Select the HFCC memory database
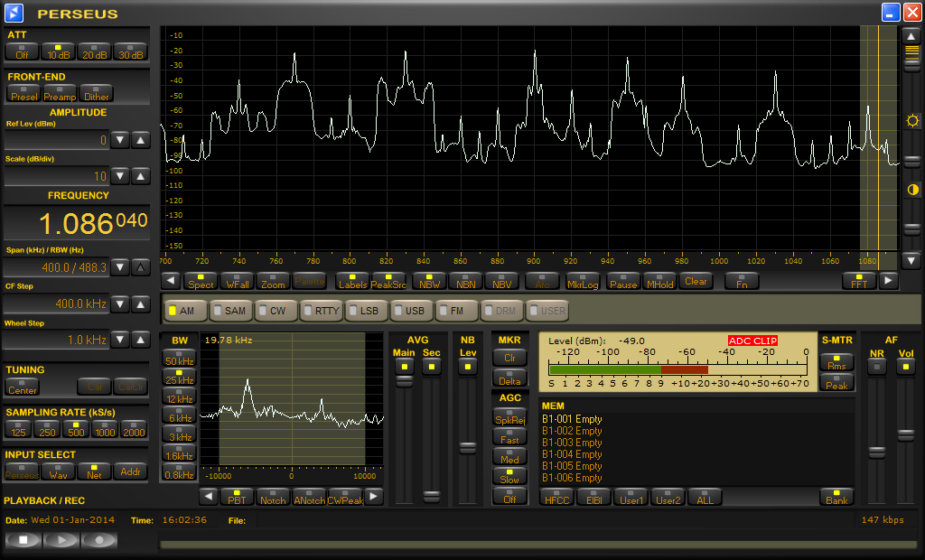This screenshot has width=925, height=560. click(556, 497)
